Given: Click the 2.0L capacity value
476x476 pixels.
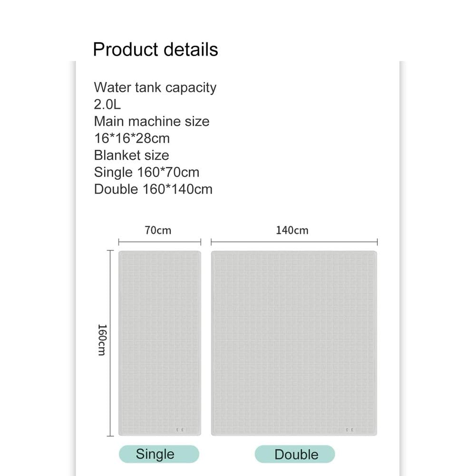Looking at the screenshot, I should click(x=107, y=105).
